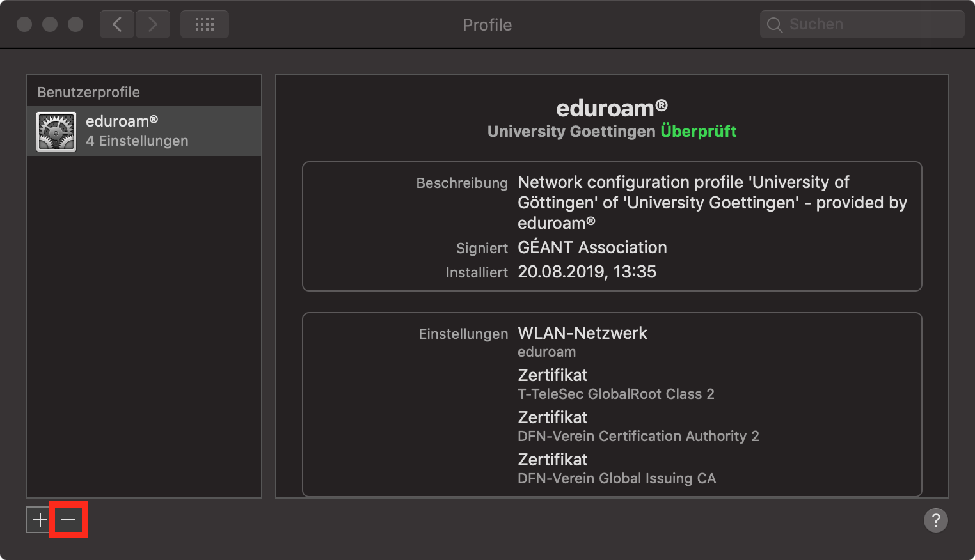Click the eduroam profile title heading
This screenshot has width=975, height=560.
(612, 108)
